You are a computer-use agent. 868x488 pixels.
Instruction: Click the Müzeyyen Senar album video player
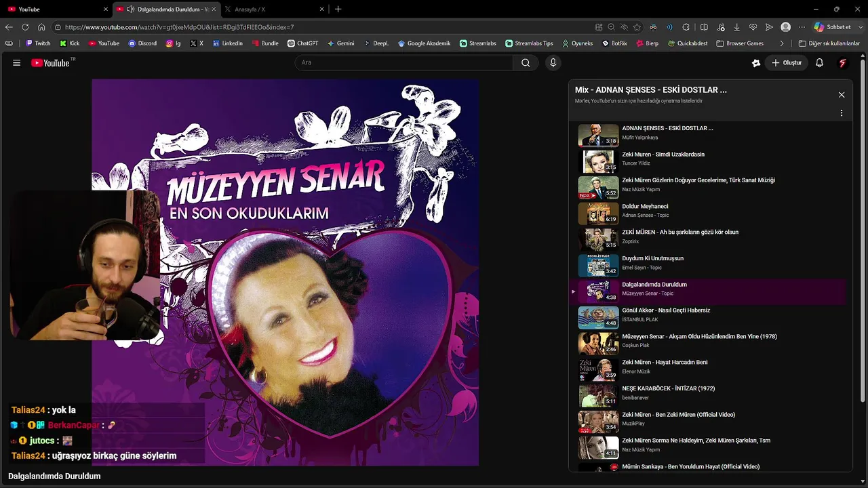pyautogui.click(x=285, y=272)
